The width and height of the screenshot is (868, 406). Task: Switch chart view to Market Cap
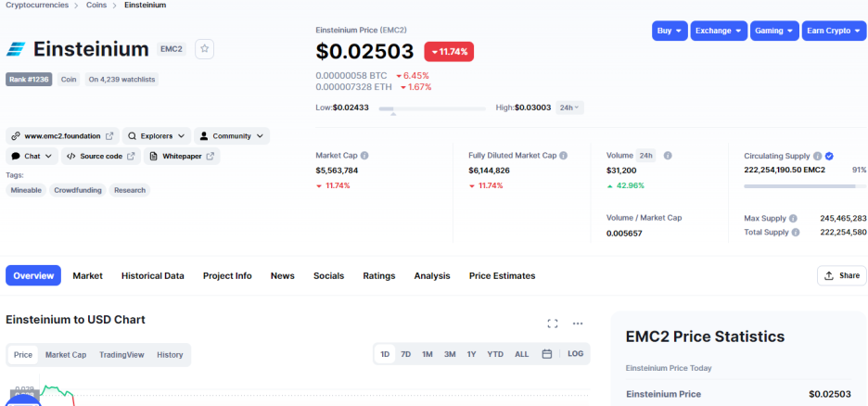(x=66, y=355)
